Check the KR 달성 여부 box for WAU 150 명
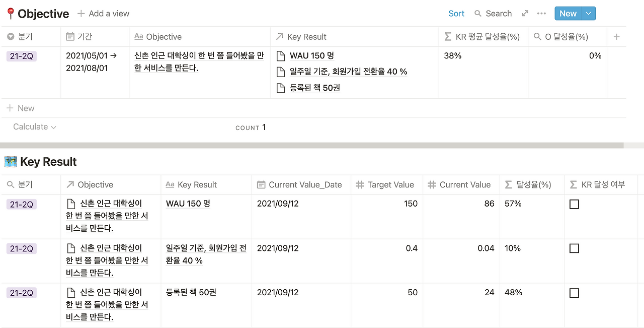Screen dimensions: 644x328 574,204
